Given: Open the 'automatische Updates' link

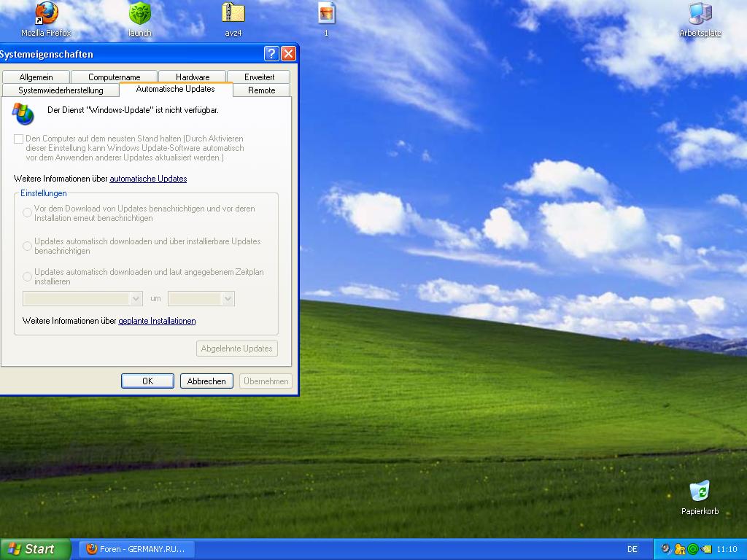Looking at the screenshot, I should (148, 179).
